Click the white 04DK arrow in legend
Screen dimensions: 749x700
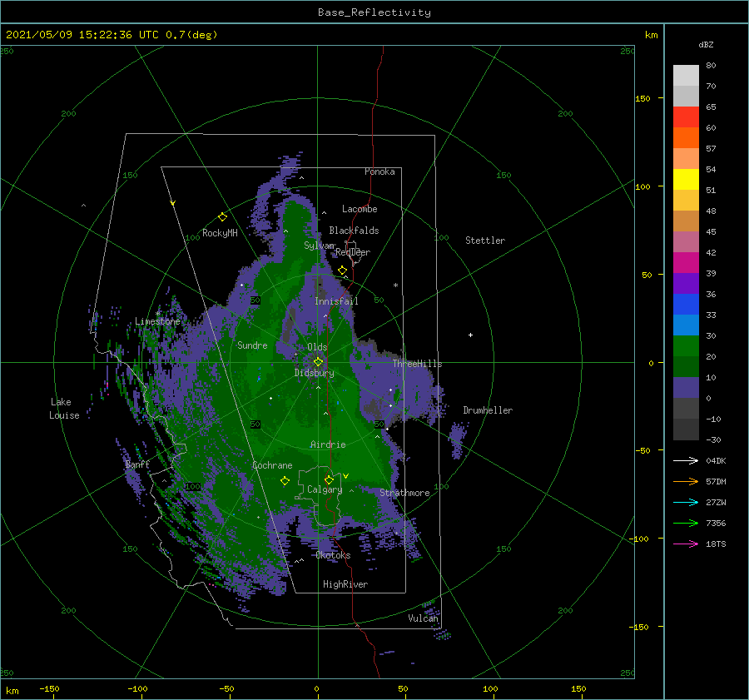(686, 460)
